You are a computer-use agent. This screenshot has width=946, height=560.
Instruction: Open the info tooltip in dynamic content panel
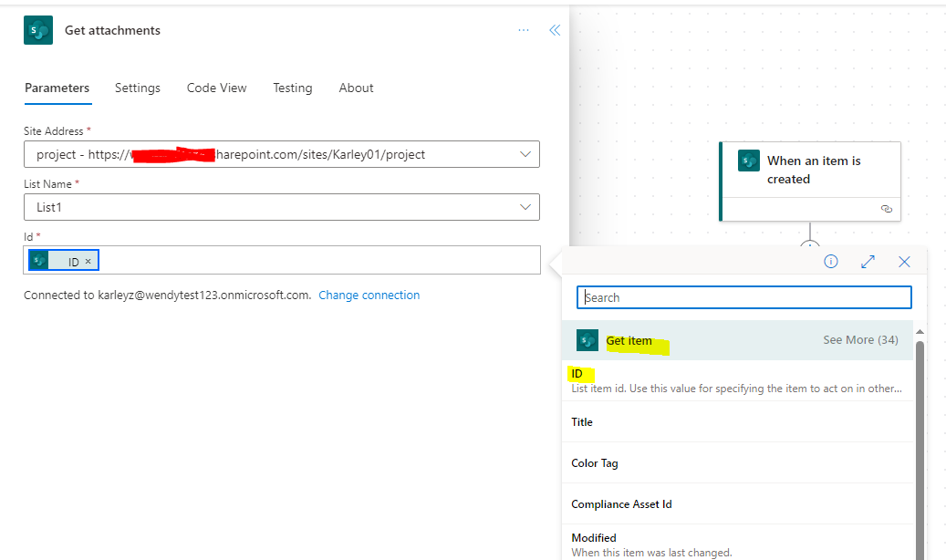click(x=830, y=261)
